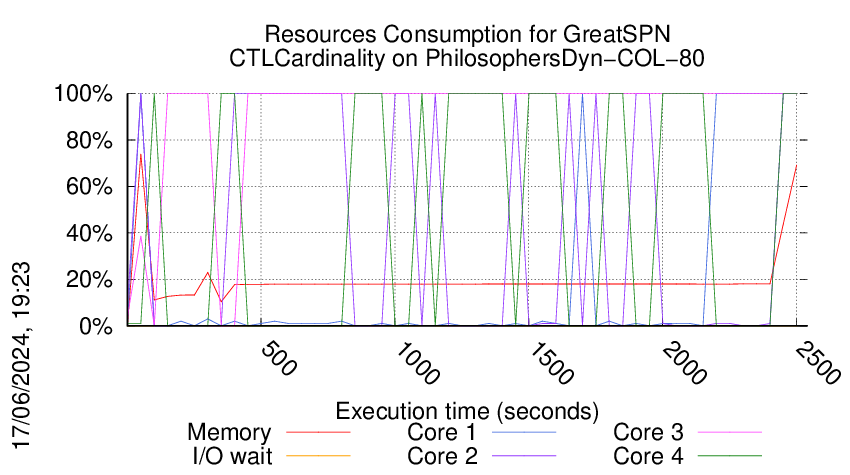Click the 20% y-axis label

89,280
